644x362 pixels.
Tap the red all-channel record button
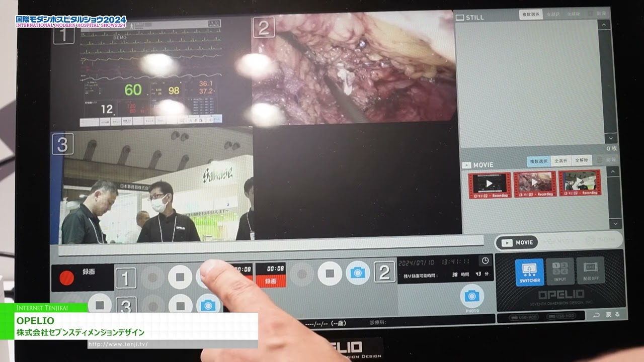(x=67, y=278)
